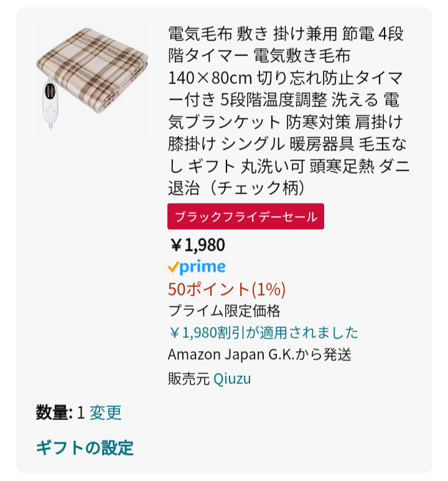Open the Qiuzu seller page
Screen dimensions: 448x481
(232, 378)
